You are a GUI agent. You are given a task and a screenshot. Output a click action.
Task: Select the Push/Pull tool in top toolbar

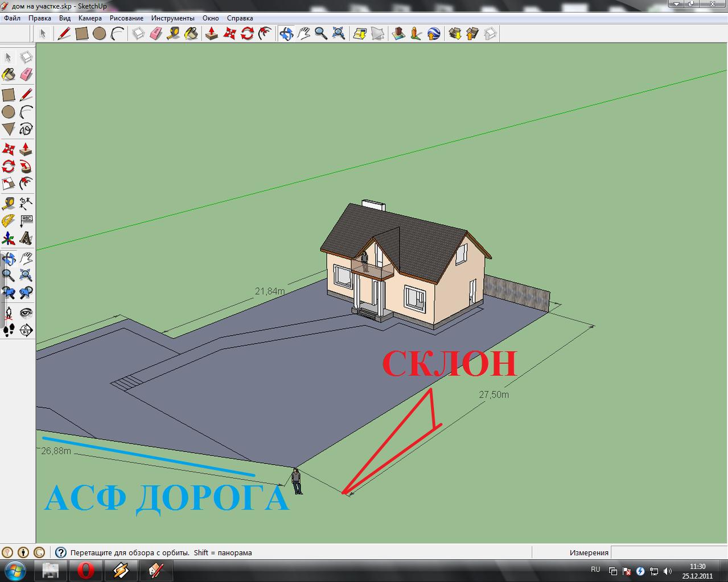tap(212, 34)
